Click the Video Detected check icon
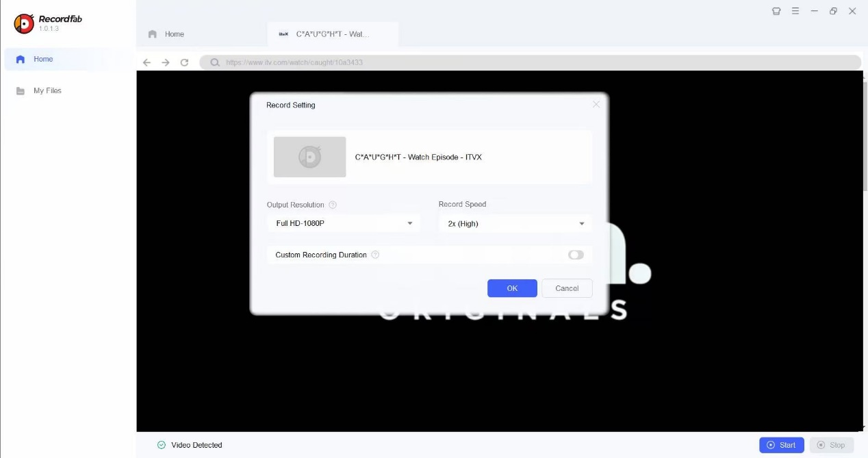The image size is (868, 458). 162,445
